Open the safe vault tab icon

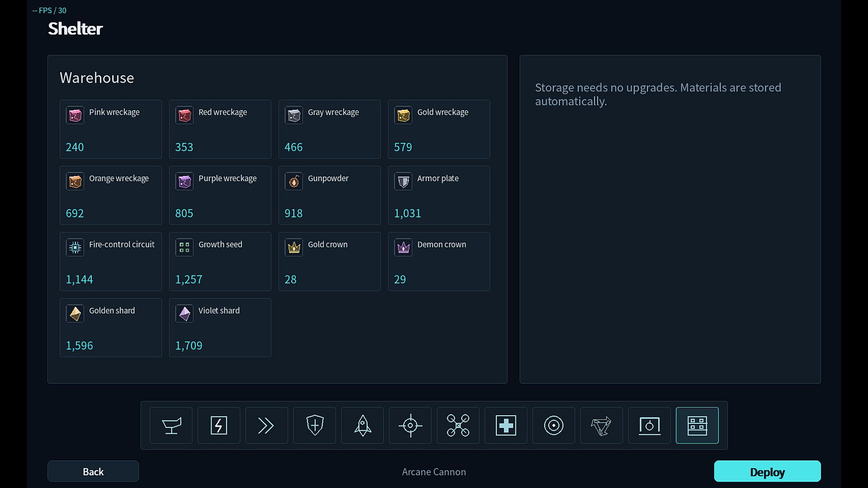(x=650, y=425)
